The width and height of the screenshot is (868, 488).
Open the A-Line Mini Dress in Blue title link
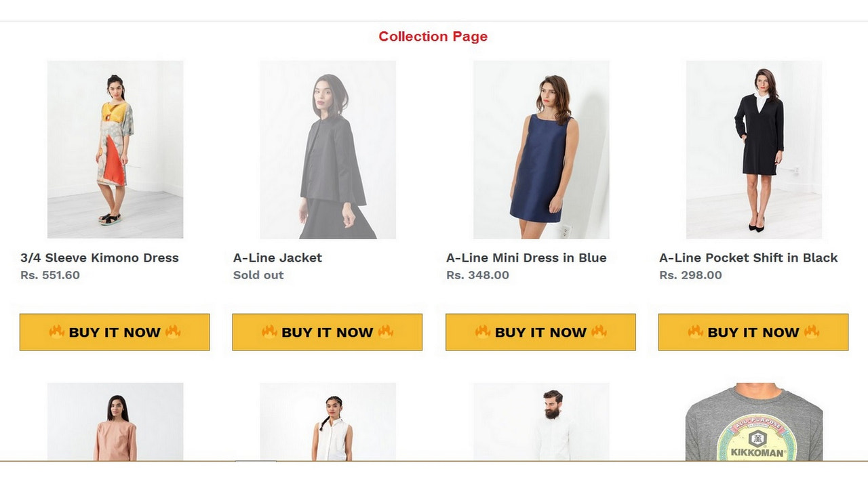coord(526,258)
